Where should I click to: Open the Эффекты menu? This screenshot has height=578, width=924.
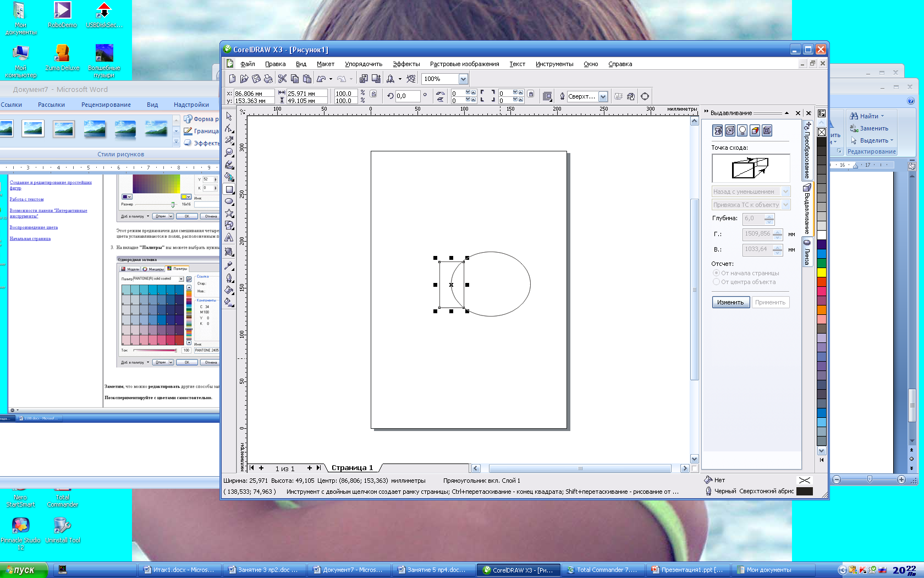406,64
